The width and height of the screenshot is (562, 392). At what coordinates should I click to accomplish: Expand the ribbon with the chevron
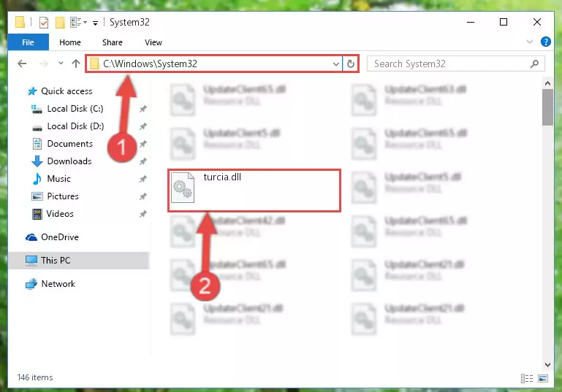[529, 42]
